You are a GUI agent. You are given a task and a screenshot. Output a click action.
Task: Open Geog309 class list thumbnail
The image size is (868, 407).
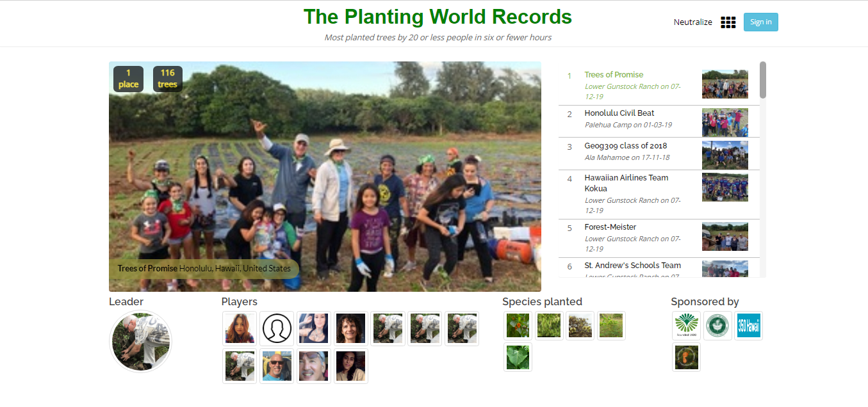tap(725, 155)
